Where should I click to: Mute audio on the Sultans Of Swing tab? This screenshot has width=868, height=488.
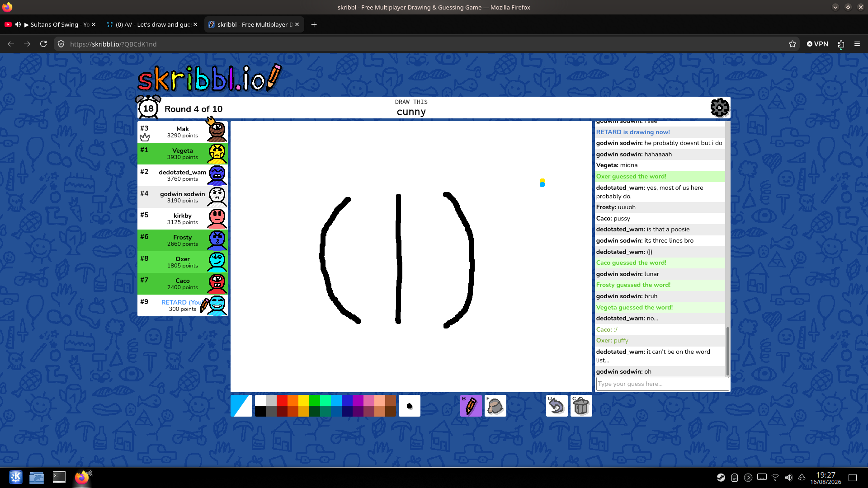(18, 24)
